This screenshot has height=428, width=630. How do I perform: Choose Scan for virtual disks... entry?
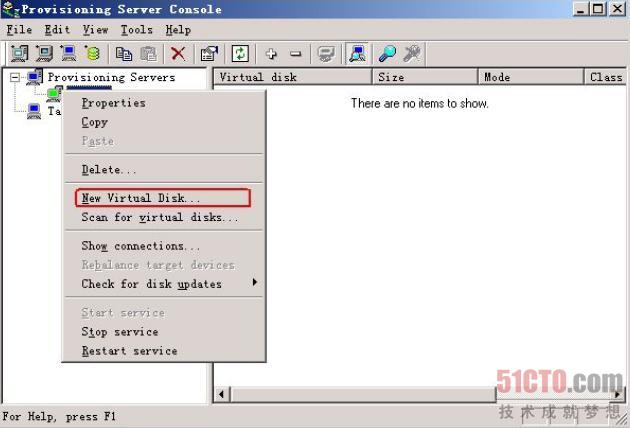(164, 217)
